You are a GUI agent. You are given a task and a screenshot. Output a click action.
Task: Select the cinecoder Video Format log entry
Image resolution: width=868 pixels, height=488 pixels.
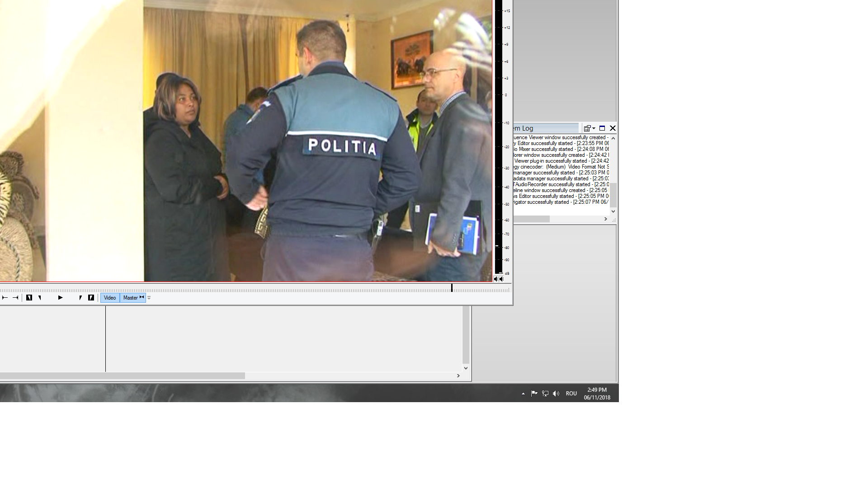561,167
